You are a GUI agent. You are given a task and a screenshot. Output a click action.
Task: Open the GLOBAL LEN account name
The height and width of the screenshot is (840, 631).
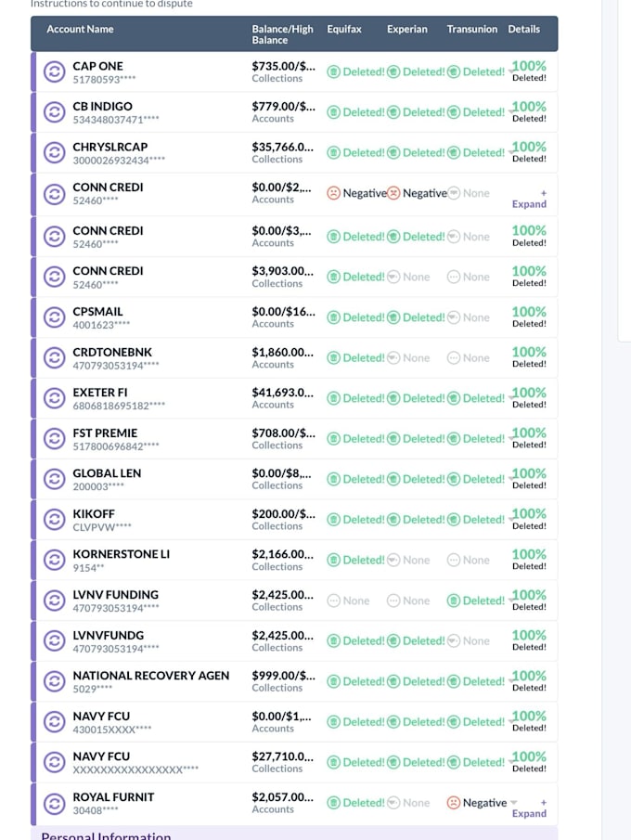click(x=107, y=473)
